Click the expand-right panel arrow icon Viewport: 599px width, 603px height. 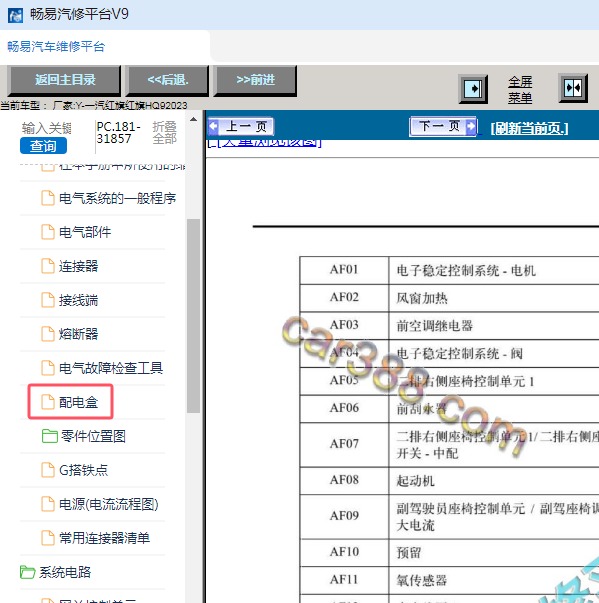click(x=473, y=89)
